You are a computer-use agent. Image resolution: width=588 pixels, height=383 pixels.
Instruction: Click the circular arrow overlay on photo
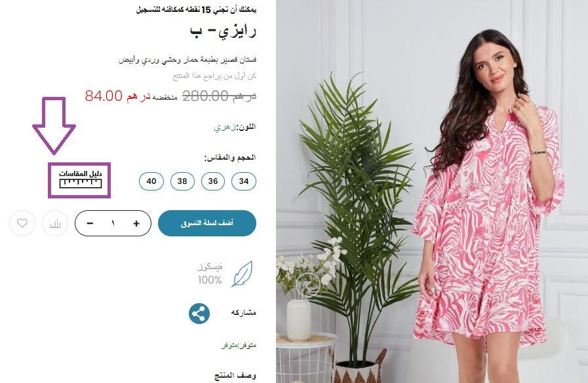[307, 285]
